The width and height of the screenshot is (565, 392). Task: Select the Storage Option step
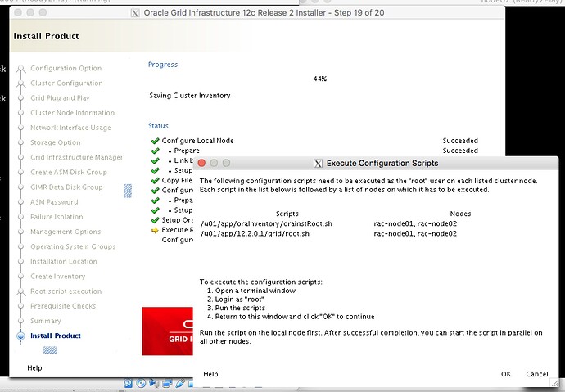click(56, 142)
